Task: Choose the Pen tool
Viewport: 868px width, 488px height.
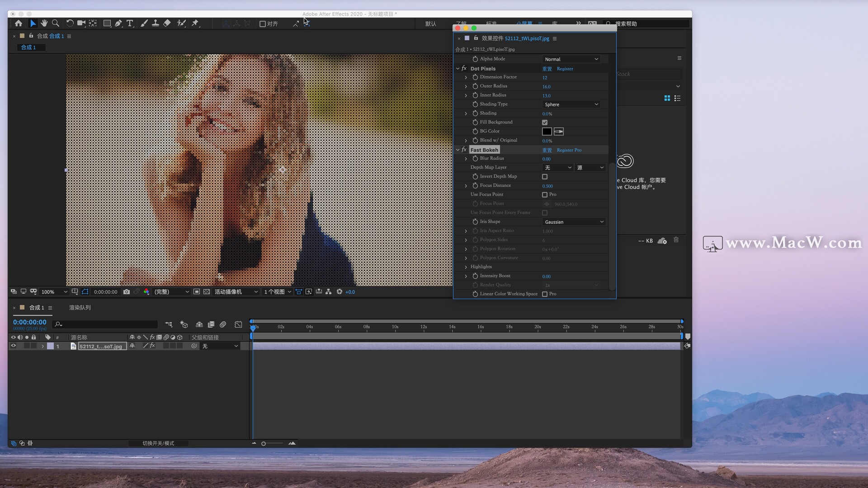Action: point(118,23)
